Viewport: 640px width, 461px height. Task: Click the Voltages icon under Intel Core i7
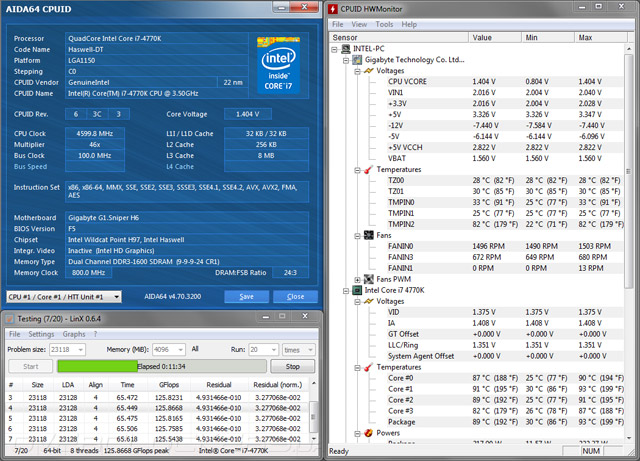pos(369,301)
